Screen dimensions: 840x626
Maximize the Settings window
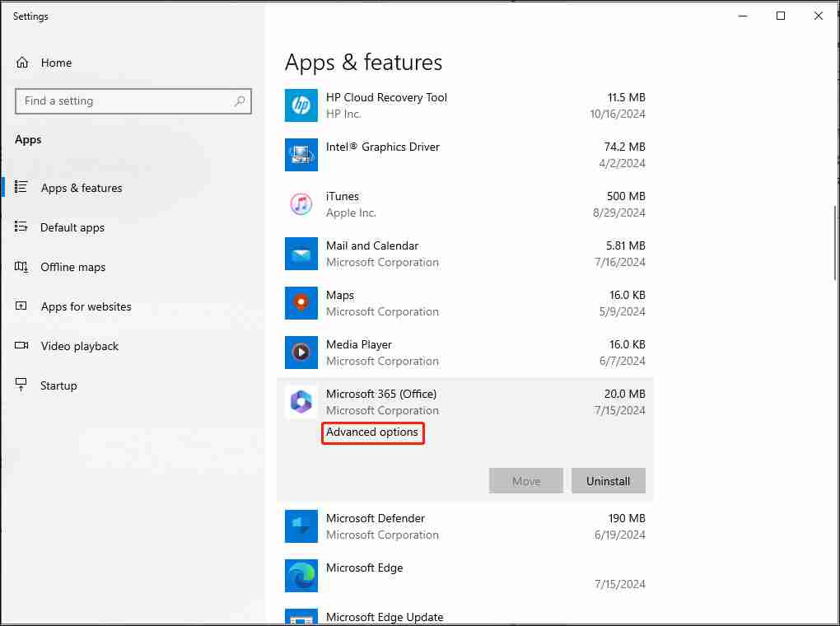click(781, 16)
